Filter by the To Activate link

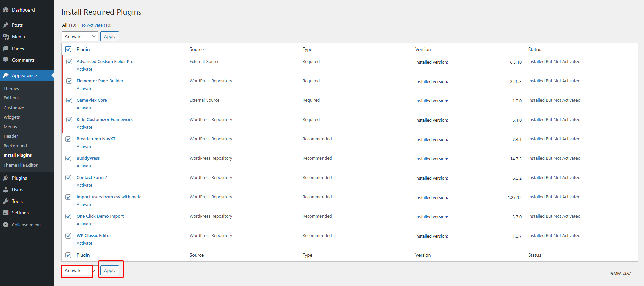coord(92,25)
